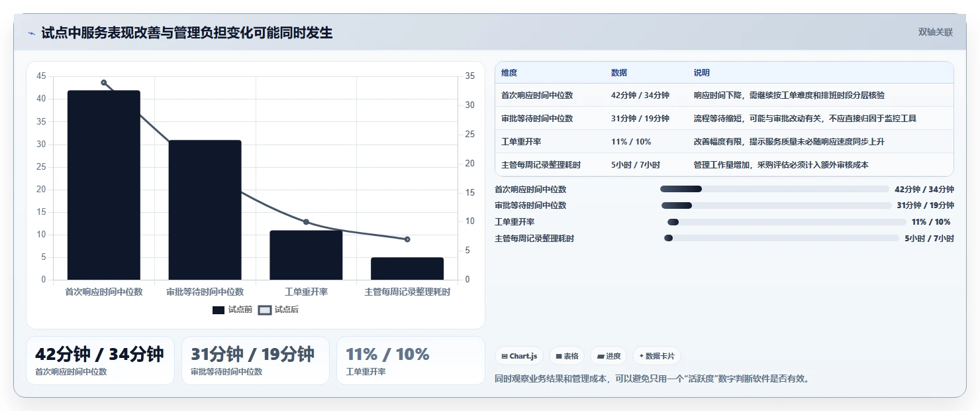Click the 31分钟 / 19分钟 stat card
The image size is (980, 411).
pos(256,361)
